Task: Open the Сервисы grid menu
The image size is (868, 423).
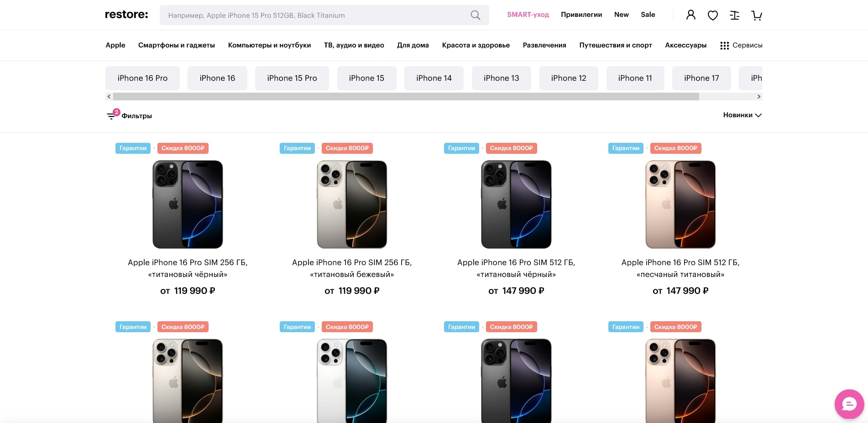Action: coord(741,45)
